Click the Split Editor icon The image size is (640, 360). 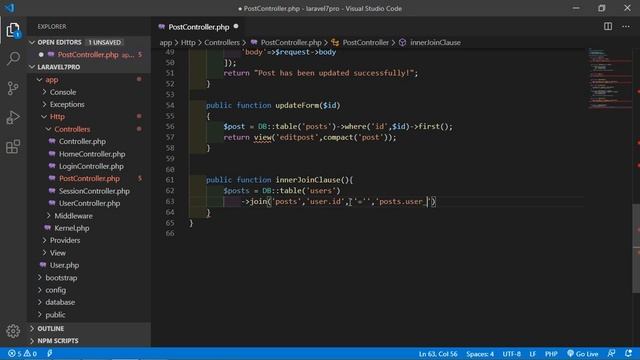(x=608, y=27)
